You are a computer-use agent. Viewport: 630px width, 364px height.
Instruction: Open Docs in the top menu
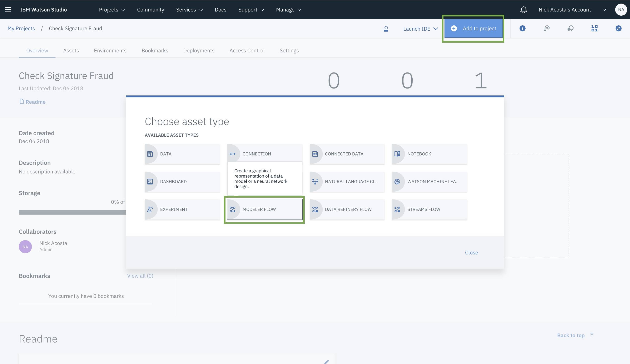(220, 10)
